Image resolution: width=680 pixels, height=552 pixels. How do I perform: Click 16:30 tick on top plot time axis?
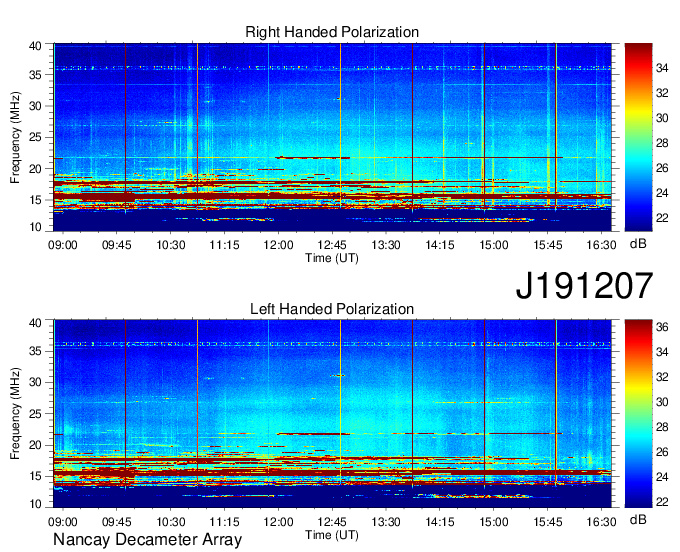click(x=601, y=245)
